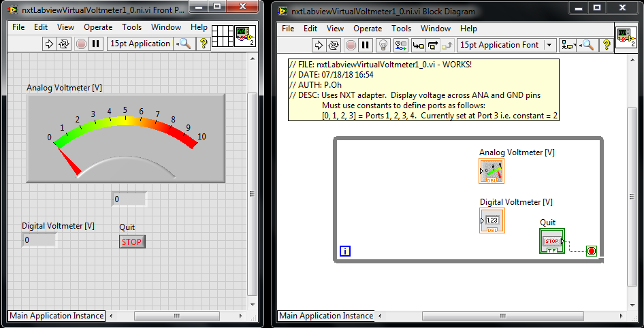The image size is (644, 328).
Task: Click Abort Execution in Front Panel toolbar
Action: 81,44
